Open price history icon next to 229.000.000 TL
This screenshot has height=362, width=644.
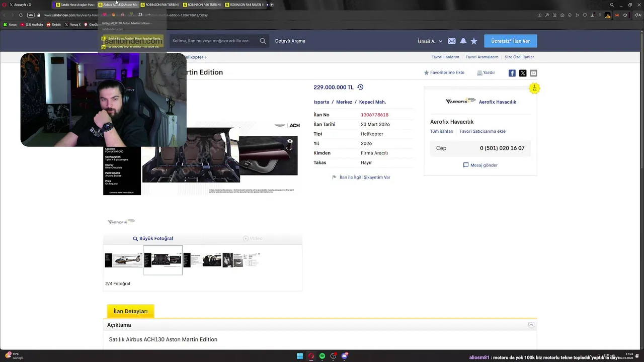tap(360, 87)
